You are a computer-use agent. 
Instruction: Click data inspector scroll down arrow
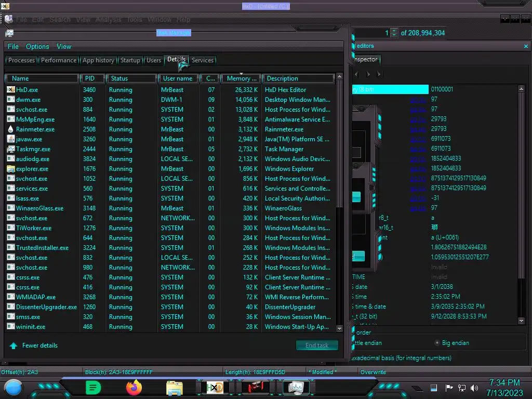[522, 321]
